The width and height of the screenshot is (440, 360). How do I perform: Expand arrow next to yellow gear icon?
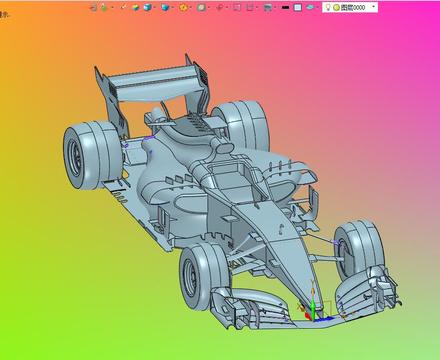[x=191, y=7]
